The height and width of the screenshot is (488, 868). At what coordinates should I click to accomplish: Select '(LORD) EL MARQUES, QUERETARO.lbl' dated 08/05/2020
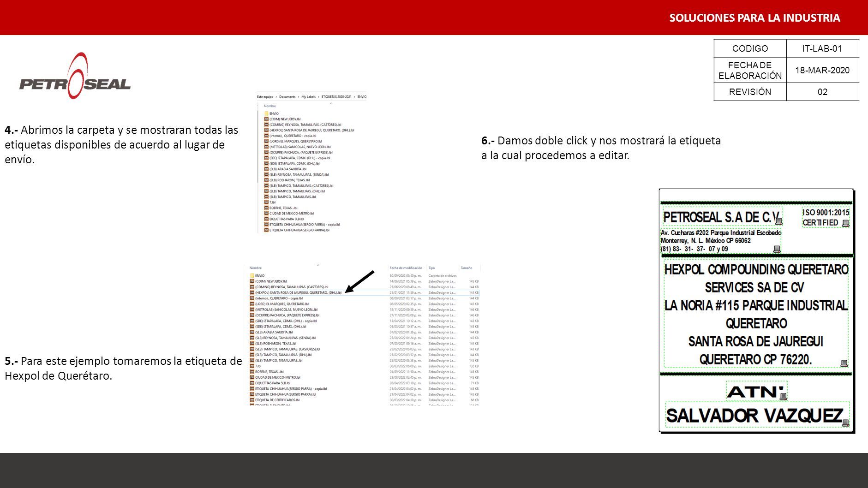(x=281, y=304)
